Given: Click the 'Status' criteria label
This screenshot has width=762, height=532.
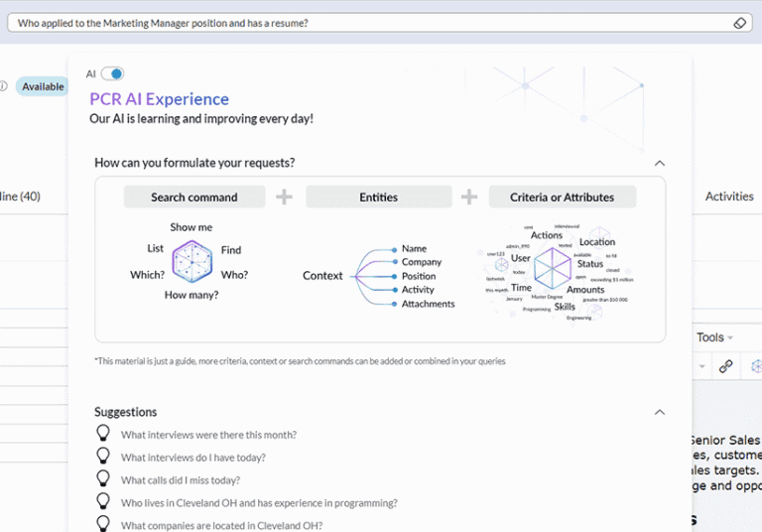Looking at the screenshot, I should click(590, 264).
